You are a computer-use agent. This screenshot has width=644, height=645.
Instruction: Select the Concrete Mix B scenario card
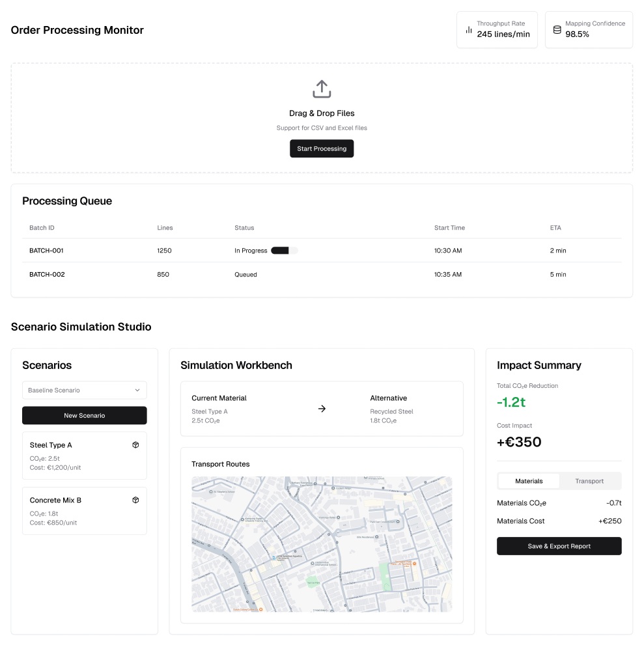click(x=85, y=510)
